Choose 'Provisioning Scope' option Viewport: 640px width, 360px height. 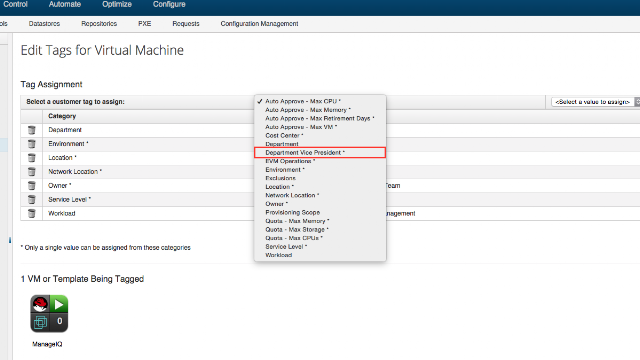click(320, 213)
